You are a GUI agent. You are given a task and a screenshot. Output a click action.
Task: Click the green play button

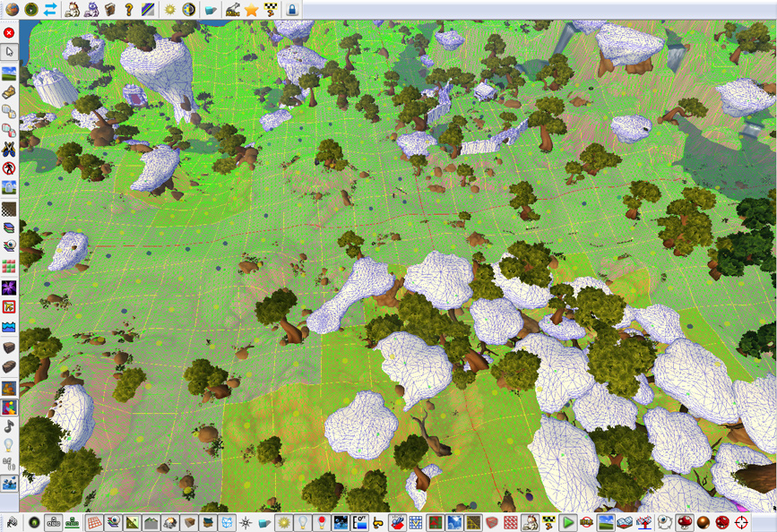tap(568, 522)
